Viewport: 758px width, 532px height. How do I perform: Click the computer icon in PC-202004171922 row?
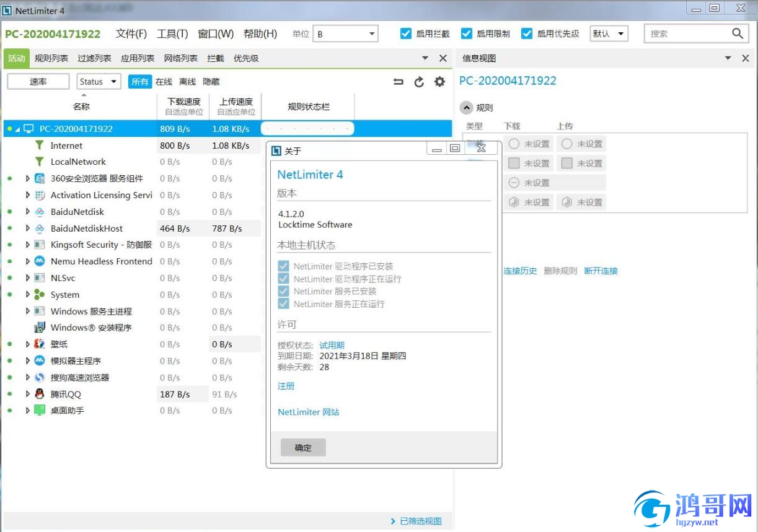tap(29, 129)
